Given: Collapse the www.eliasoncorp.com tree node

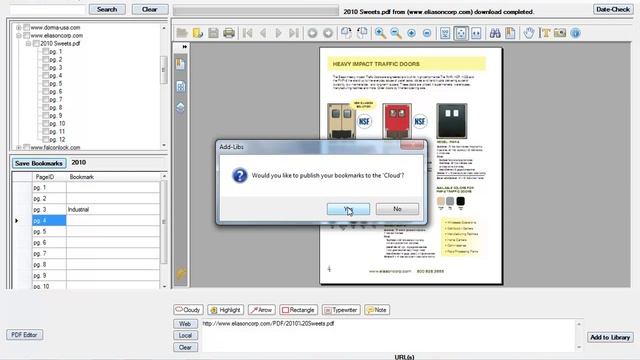Looking at the screenshot, I should [x=18, y=36].
